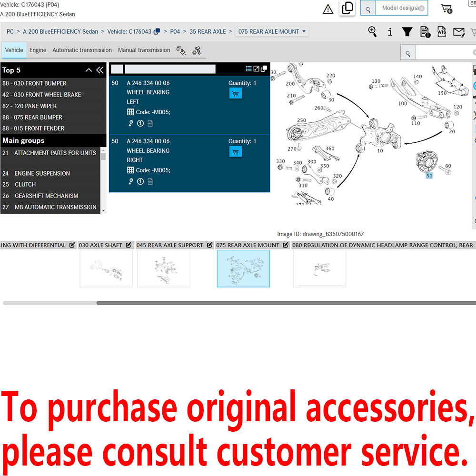This screenshot has width=476, height=476.
Task: Collapse the Top 5 panel with caret
Action: coord(89,70)
